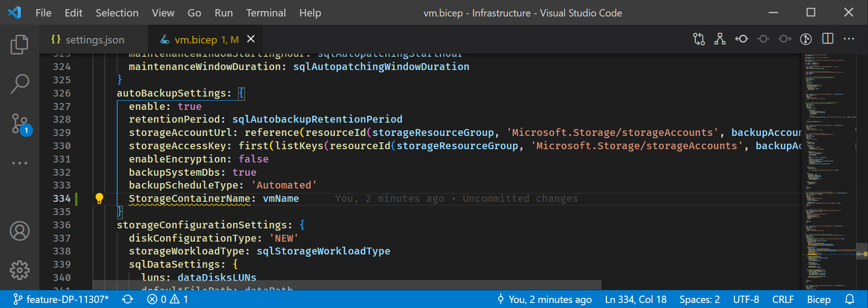Click the underlined StorageContainerName property on line 334
The image size is (868, 308).
click(190, 199)
